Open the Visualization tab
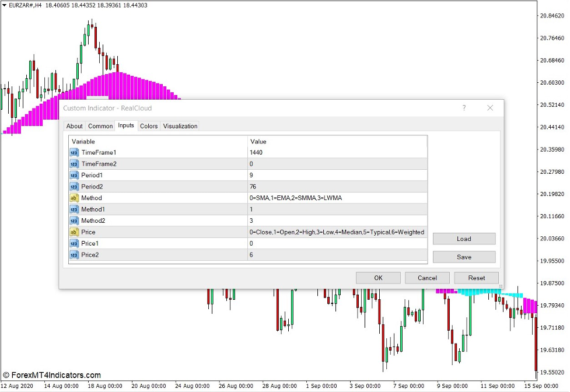570x392 pixels. pos(180,125)
